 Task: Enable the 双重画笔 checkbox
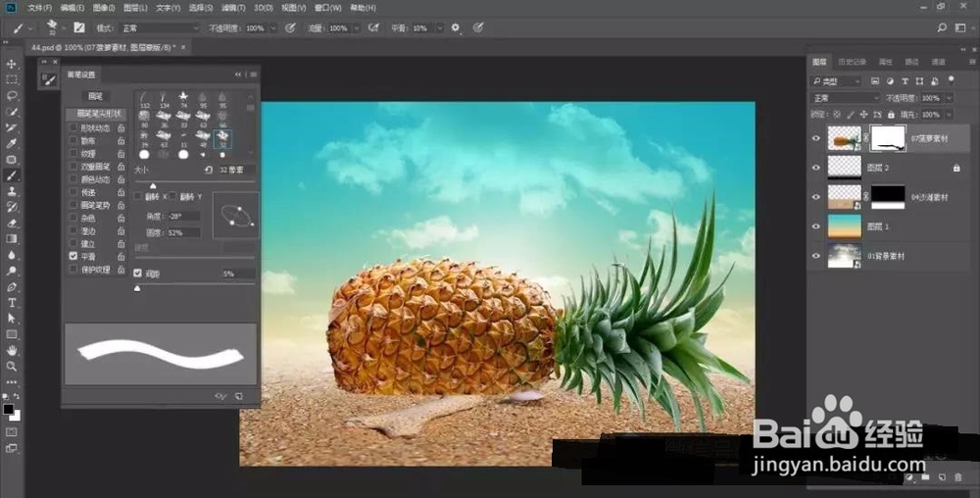click(73, 167)
